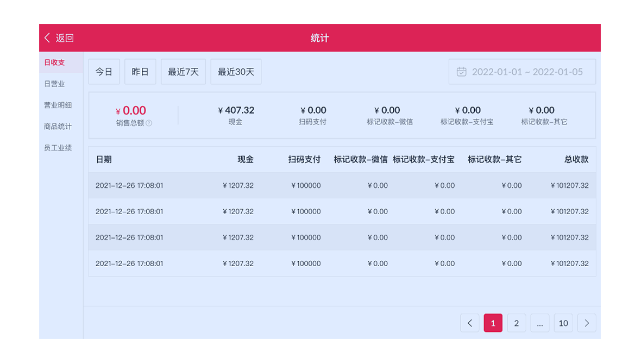Switch to 日营业 in sidebar

pos(54,84)
